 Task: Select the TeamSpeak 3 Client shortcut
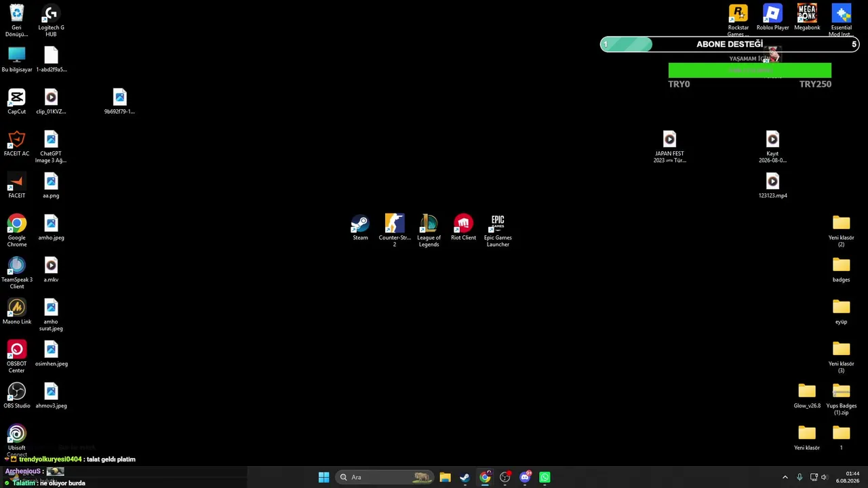(x=17, y=273)
